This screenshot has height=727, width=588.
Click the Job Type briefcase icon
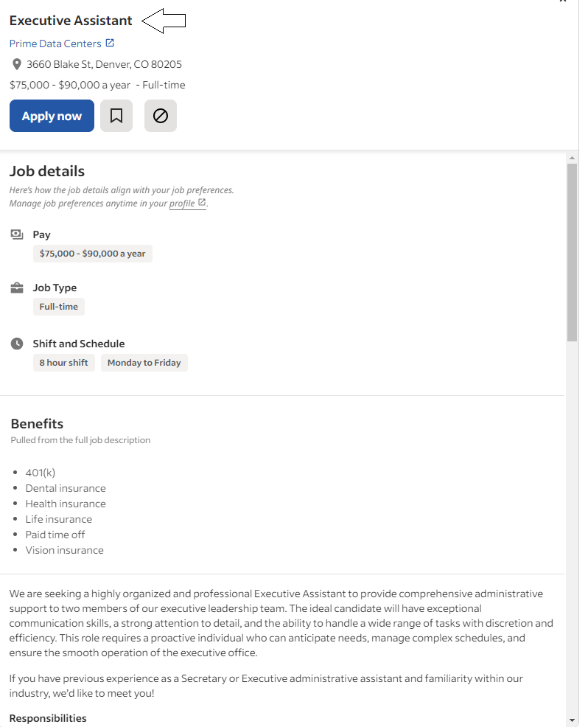pos(16,287)
